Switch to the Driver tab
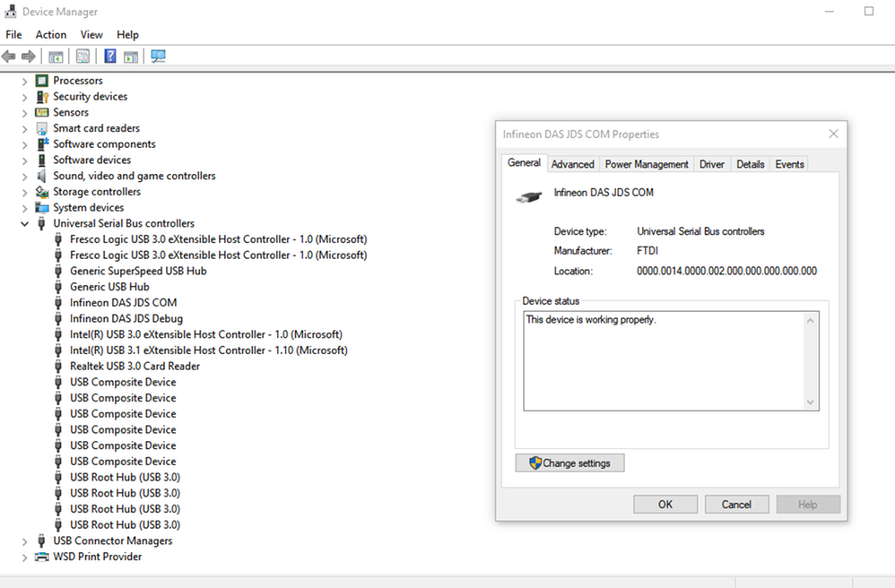The width and height of the screenshot is (895, 588). [711, 164]
